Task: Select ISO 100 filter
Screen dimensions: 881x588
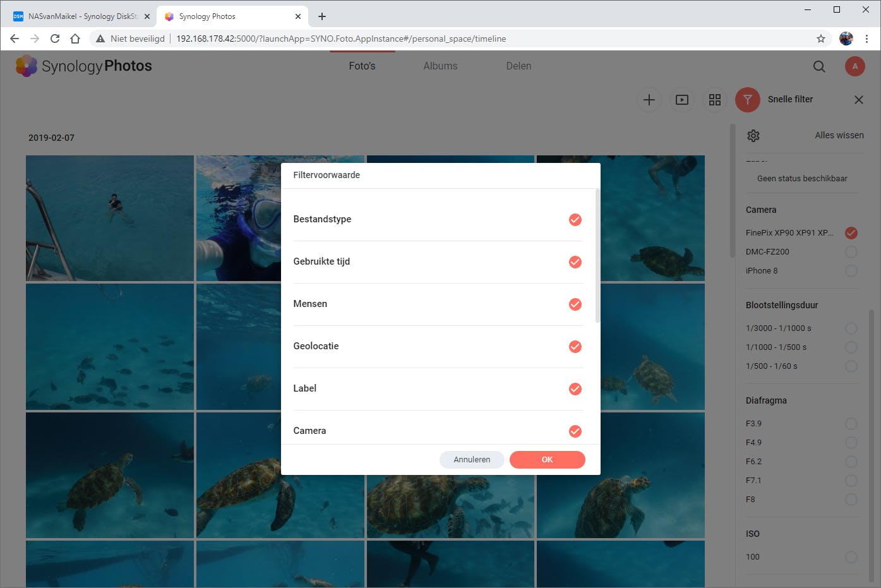Action: [x=851, y=557]
